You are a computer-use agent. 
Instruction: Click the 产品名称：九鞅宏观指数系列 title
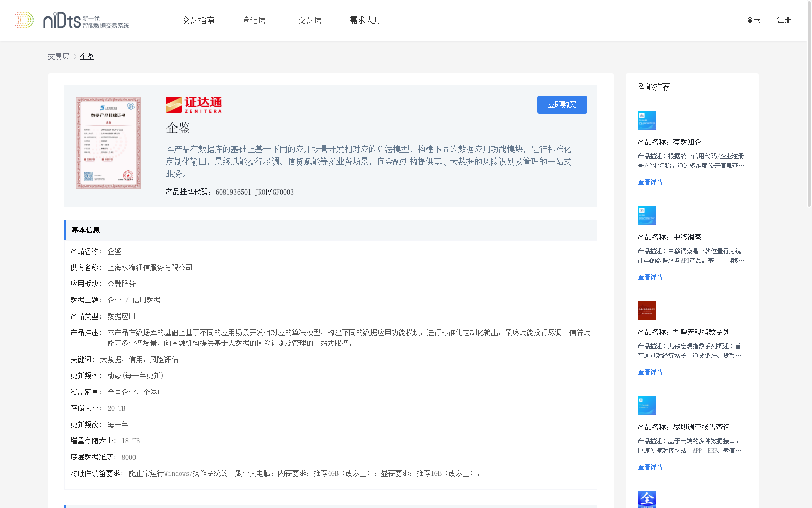pyautogui.click(x=684, y=332)
